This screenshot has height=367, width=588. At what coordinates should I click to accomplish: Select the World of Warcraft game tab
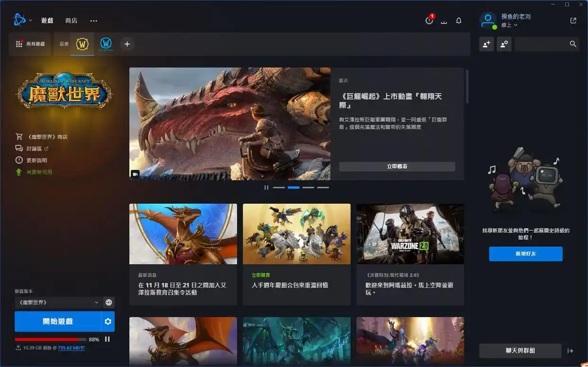tap(82, 44)
